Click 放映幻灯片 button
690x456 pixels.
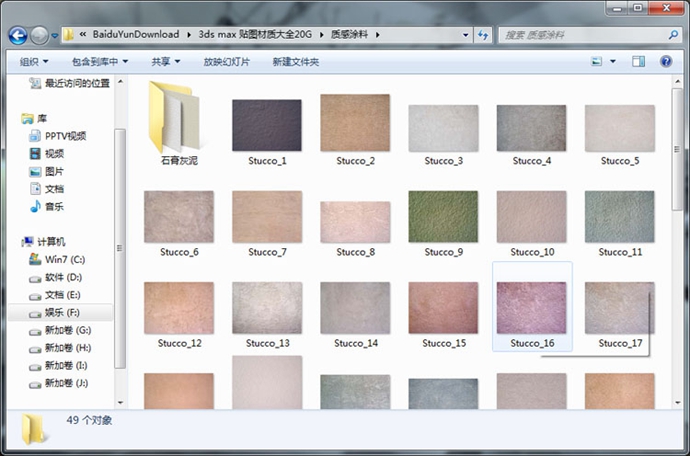point(226,62)
